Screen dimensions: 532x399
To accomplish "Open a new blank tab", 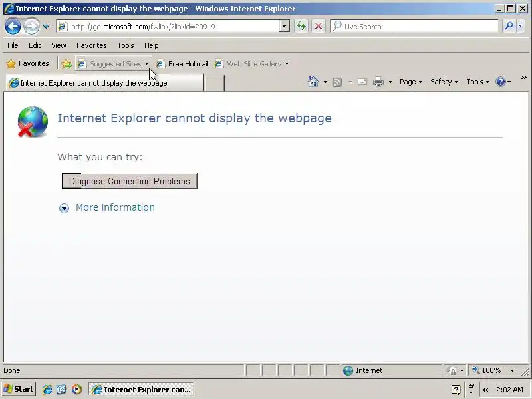I will (x=215, y=83).
